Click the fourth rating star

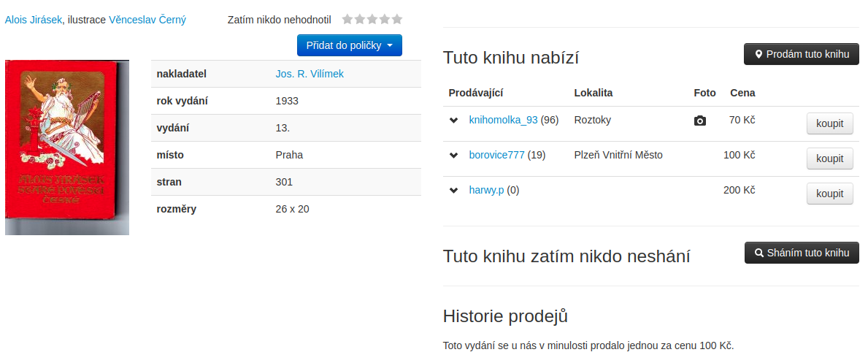[x=384, y=20]
